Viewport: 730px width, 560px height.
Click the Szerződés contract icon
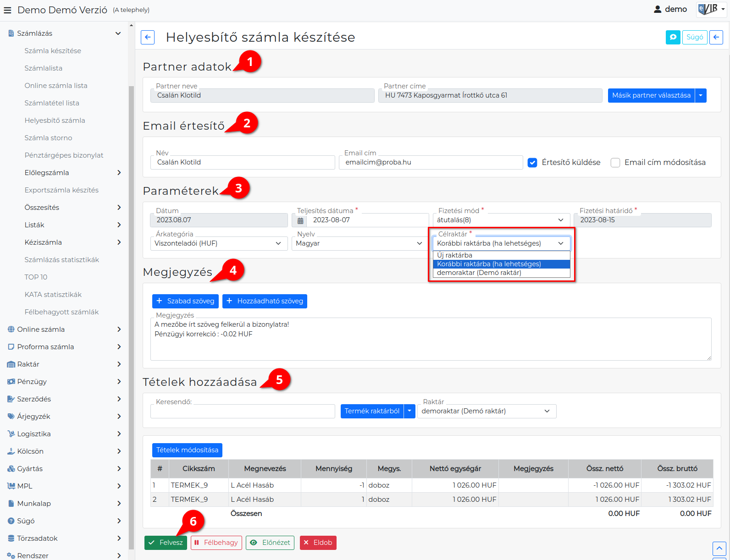tap(11, 399)
